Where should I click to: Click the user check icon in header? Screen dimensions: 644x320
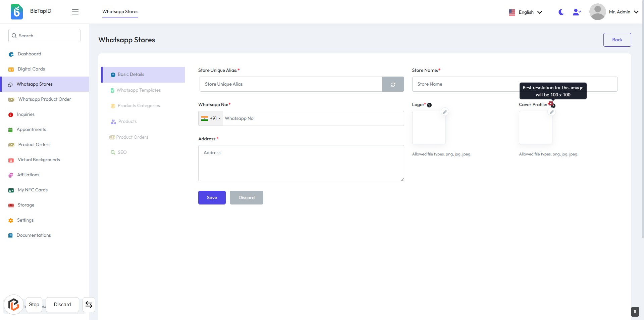pyautogui.click(x=577, y=12)
